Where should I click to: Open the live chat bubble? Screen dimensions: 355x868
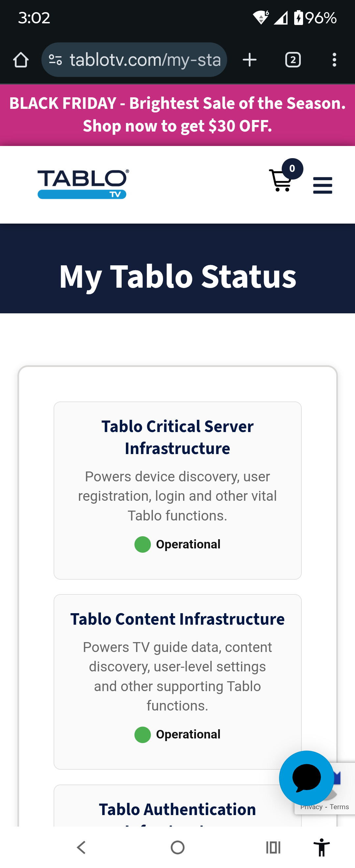(x=306, y=778)
